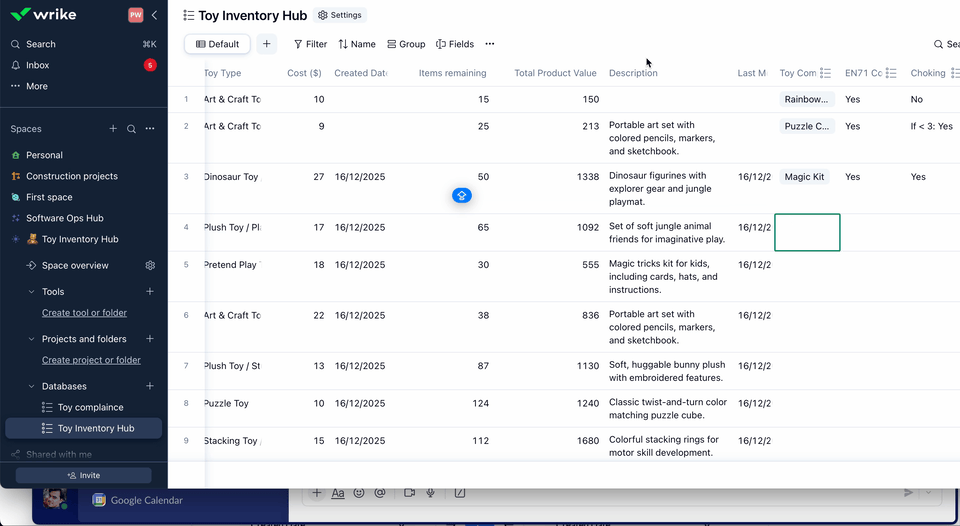960x526 pixels.
Task: Open the Inbox notifications
Action: click(38, 65)
